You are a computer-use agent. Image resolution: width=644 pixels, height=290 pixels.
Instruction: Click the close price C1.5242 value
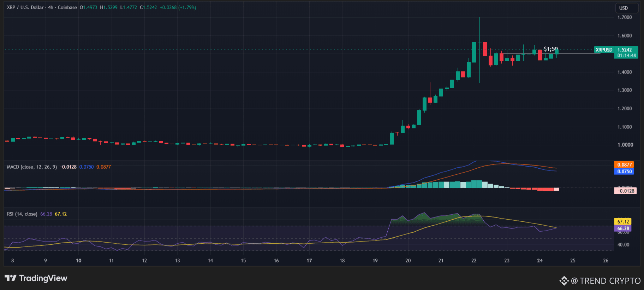point(148,7)
